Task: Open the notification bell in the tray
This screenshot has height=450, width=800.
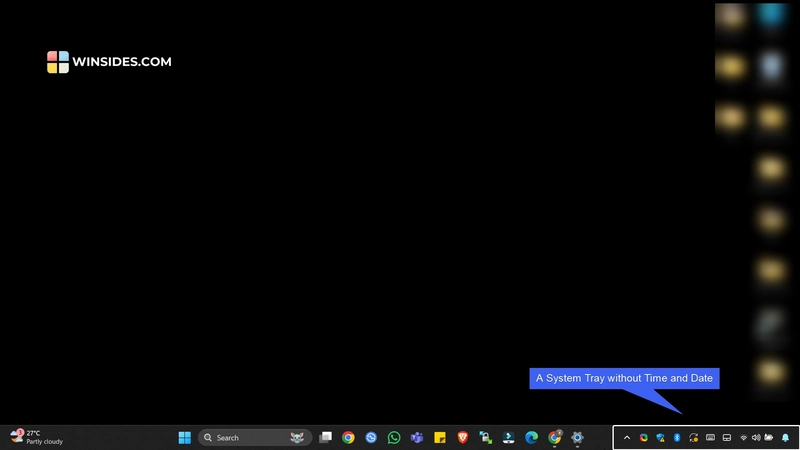Action: 785,437
